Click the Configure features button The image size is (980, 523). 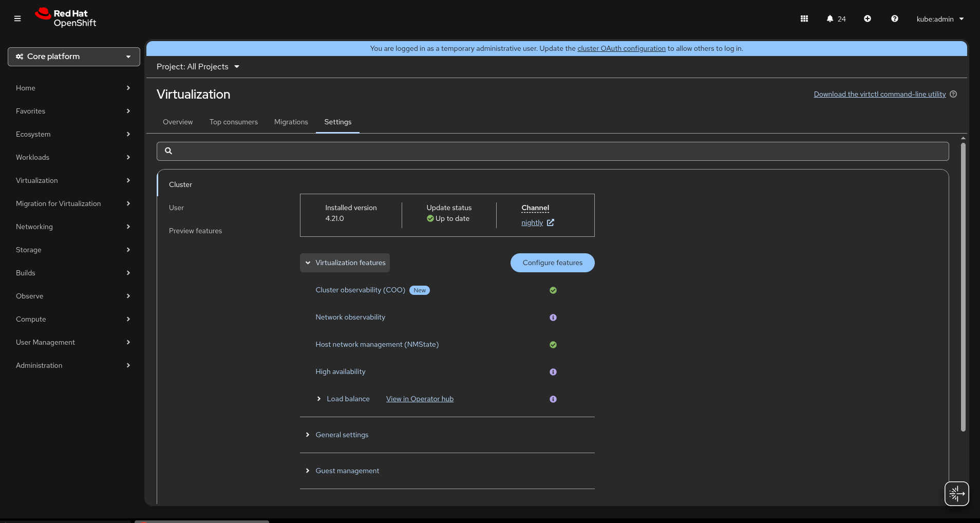[553, 263]
